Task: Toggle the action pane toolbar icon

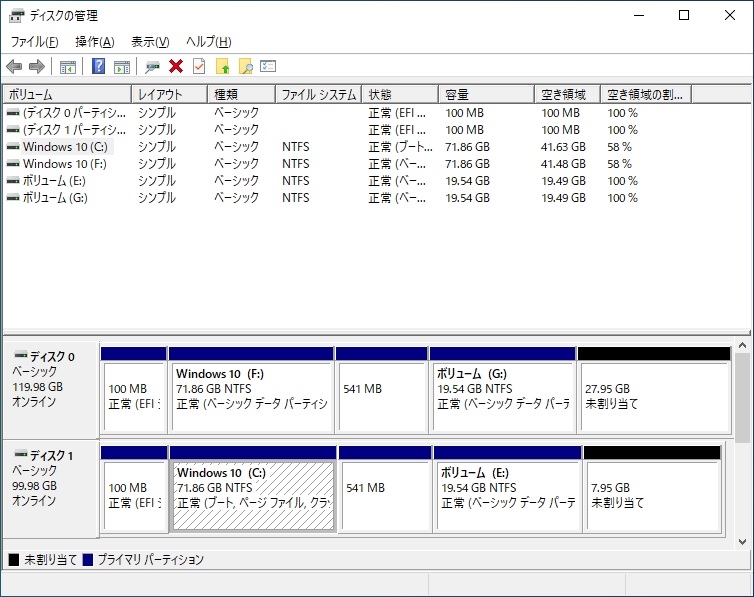Action: click(x=122, y=67)
